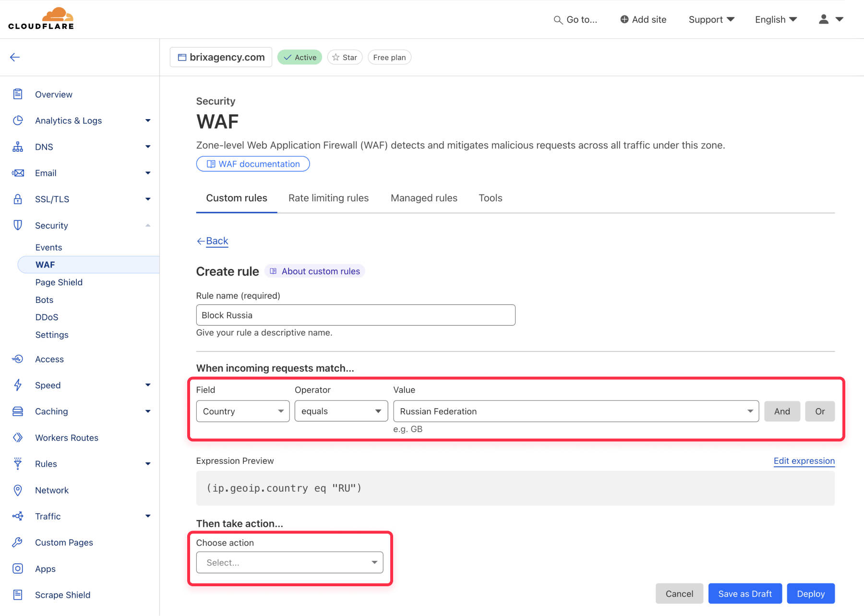The image size is (864, 616).
Task: Open the Operator dropdown showing equals
Action: point(341,411)
